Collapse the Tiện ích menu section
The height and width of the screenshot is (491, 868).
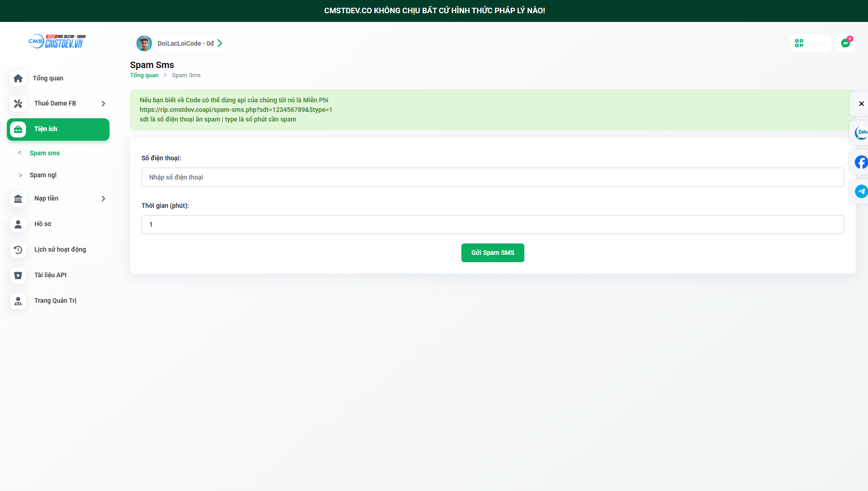[58, 129]
